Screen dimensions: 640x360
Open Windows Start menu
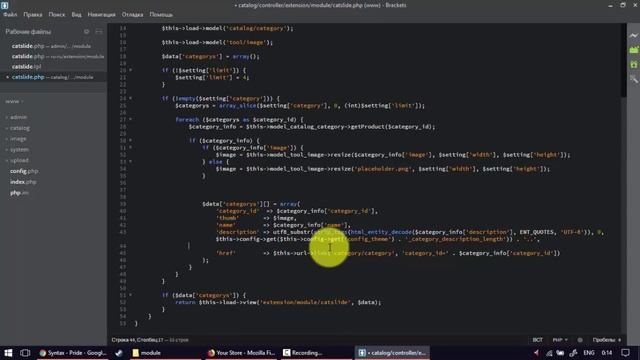point(8,353)
